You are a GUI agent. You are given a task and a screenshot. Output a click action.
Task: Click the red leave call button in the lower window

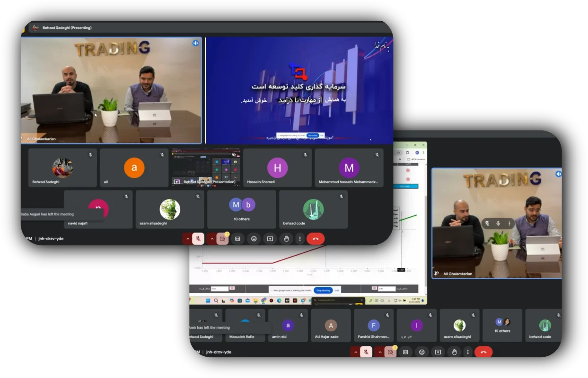(x=483, y=352)
